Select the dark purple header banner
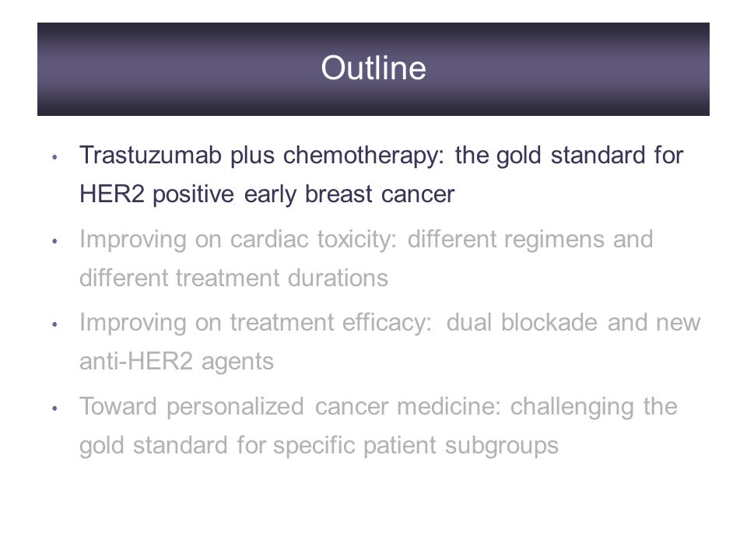 [373, 69]
